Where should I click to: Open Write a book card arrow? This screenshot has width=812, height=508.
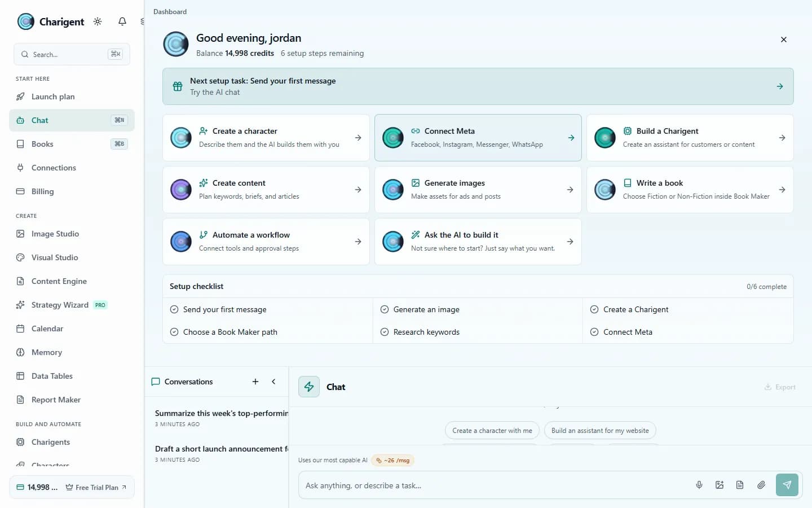coord(782,190)
